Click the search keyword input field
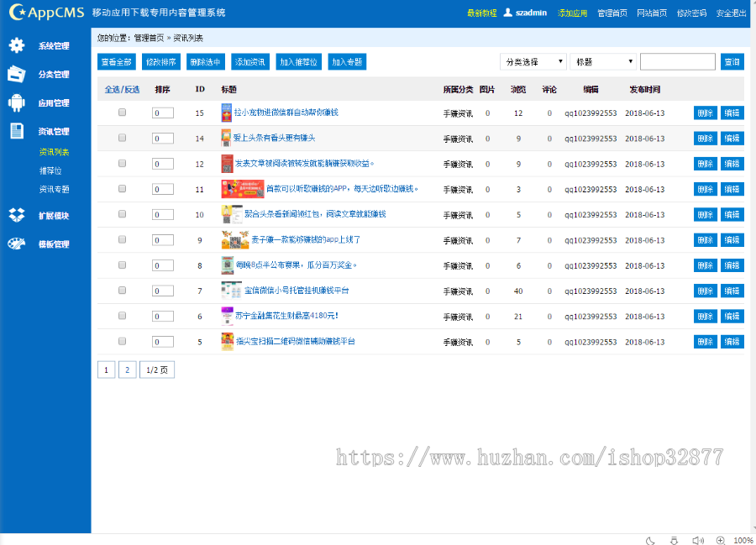Viewport: 756px width, 545px height. [x=677, y=61]
